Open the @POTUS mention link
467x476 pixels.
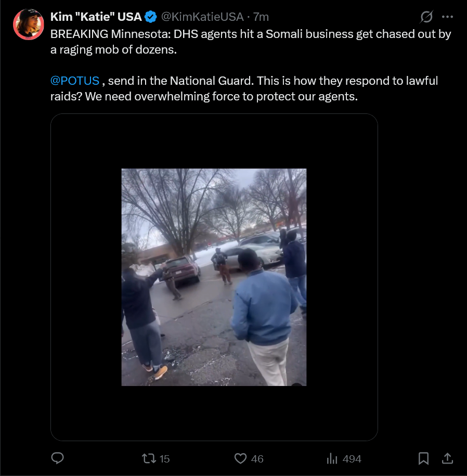(x=75, y=81)
